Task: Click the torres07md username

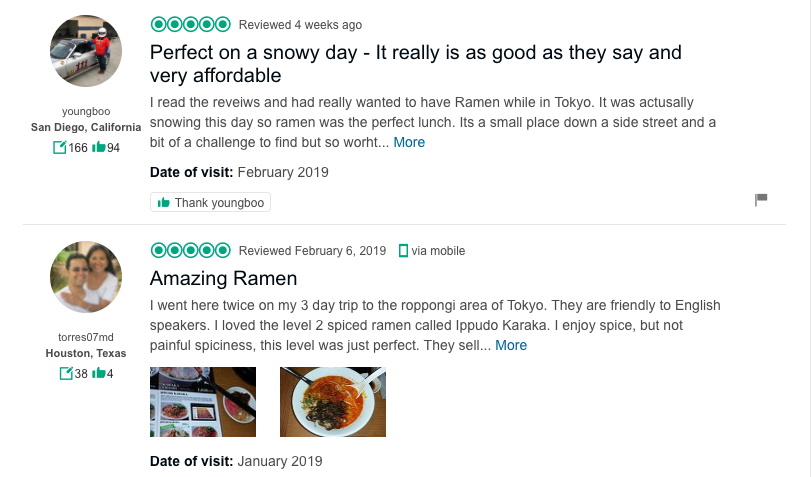Action: coord(86,337)
